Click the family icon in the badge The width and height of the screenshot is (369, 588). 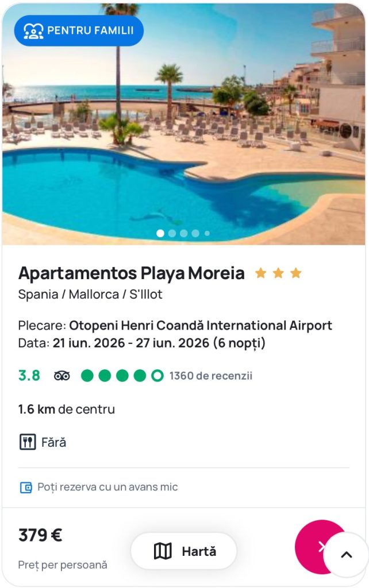tap(34, 31)
